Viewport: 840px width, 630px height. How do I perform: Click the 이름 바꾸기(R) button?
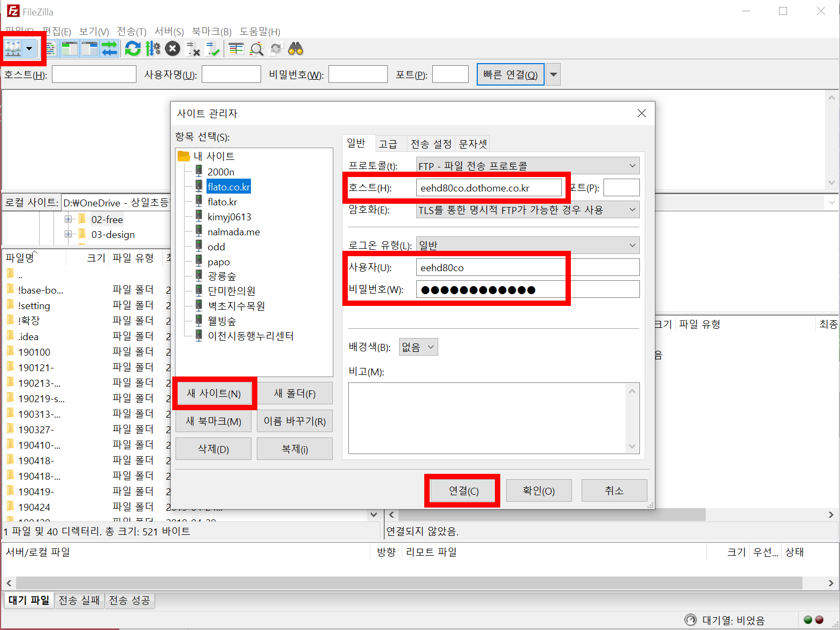(x=295, y=421)
